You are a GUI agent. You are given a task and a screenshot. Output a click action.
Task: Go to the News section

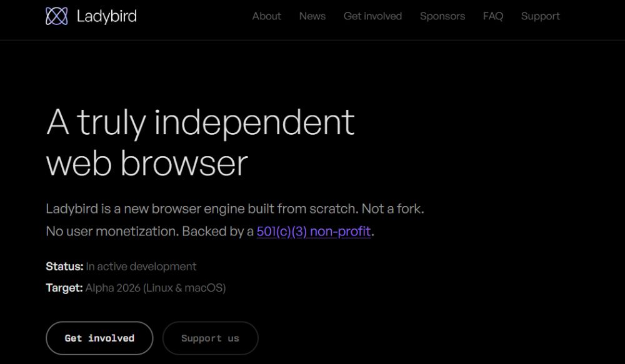pos(312,16)
